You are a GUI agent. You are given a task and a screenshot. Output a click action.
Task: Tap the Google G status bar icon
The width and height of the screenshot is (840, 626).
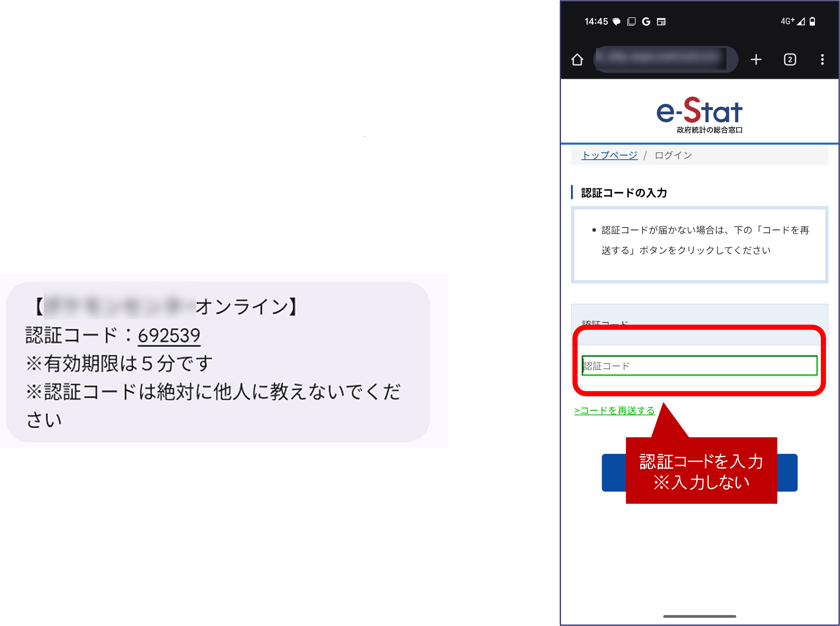coord(646,21)
